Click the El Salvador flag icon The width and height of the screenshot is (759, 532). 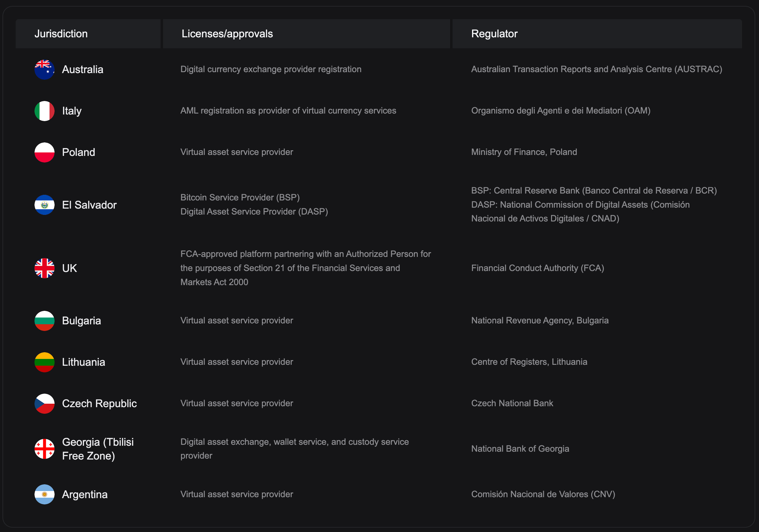pyautogui.click(x=44, y=205)
